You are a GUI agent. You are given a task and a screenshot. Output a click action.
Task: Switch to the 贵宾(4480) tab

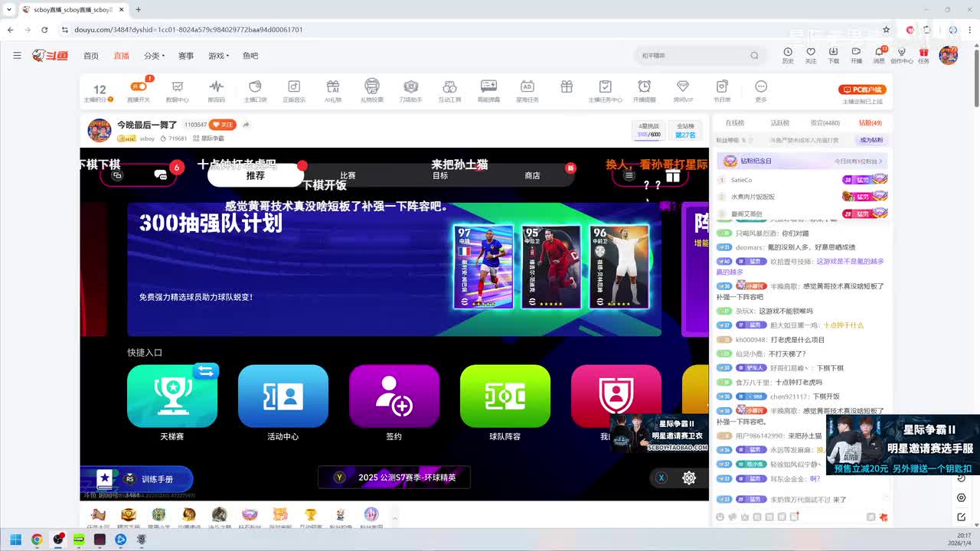point(825,122)
